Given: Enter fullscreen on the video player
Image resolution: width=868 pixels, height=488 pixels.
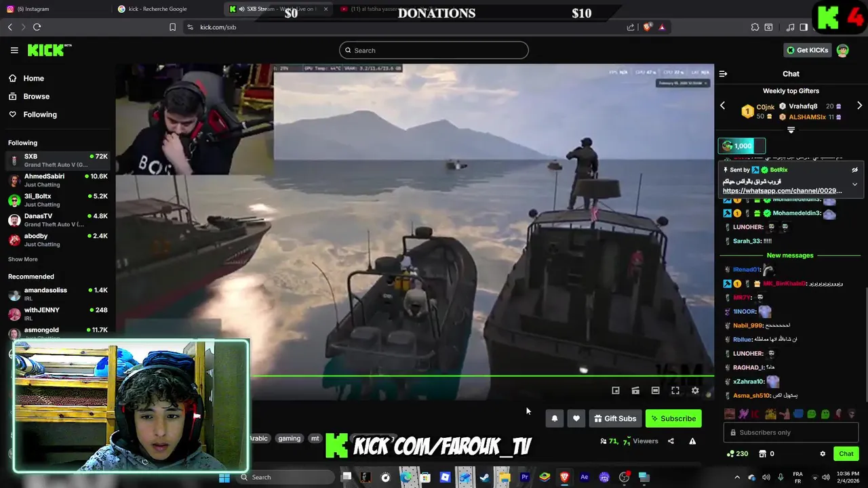Looking at the screenshot, I should tap(675, 390).
